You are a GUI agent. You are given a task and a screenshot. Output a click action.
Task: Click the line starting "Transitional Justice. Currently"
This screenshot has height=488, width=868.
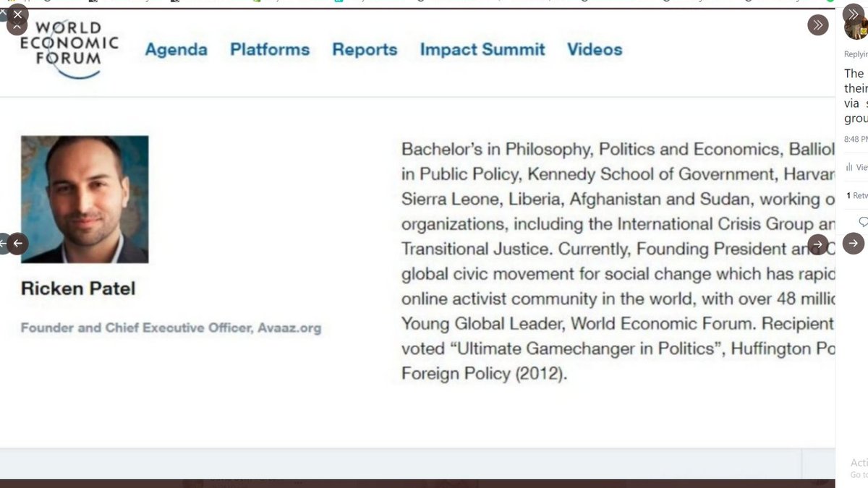pos(618,249)
